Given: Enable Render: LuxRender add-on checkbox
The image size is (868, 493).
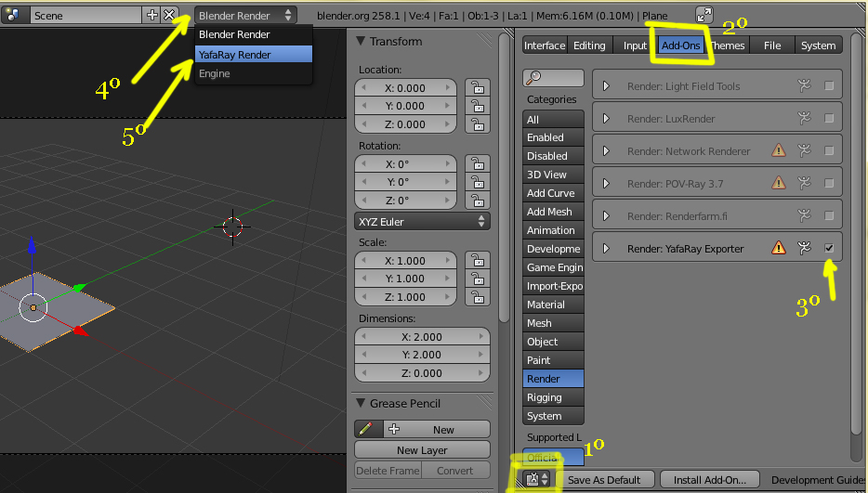Looking at the screenshot, I should (829, 118).
